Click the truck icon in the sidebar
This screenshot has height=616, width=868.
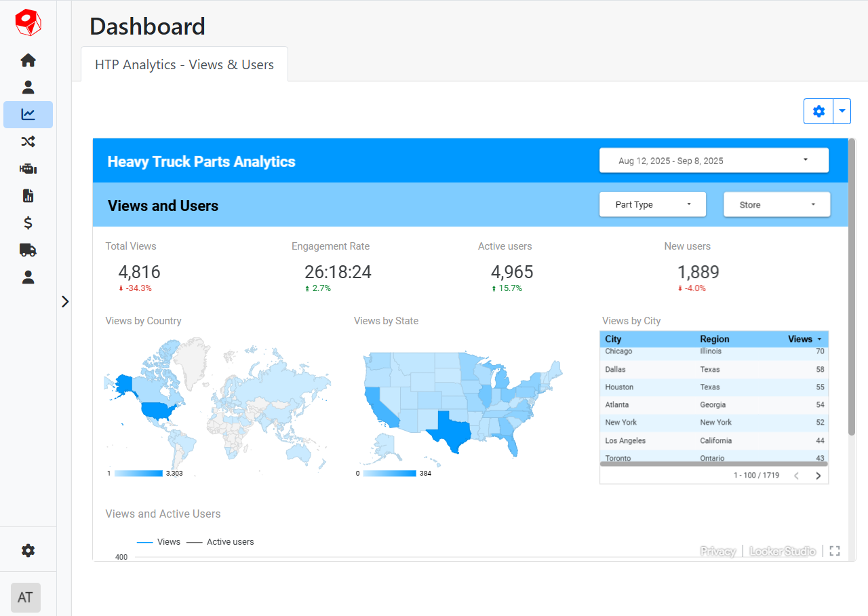[x=28, y=250]
